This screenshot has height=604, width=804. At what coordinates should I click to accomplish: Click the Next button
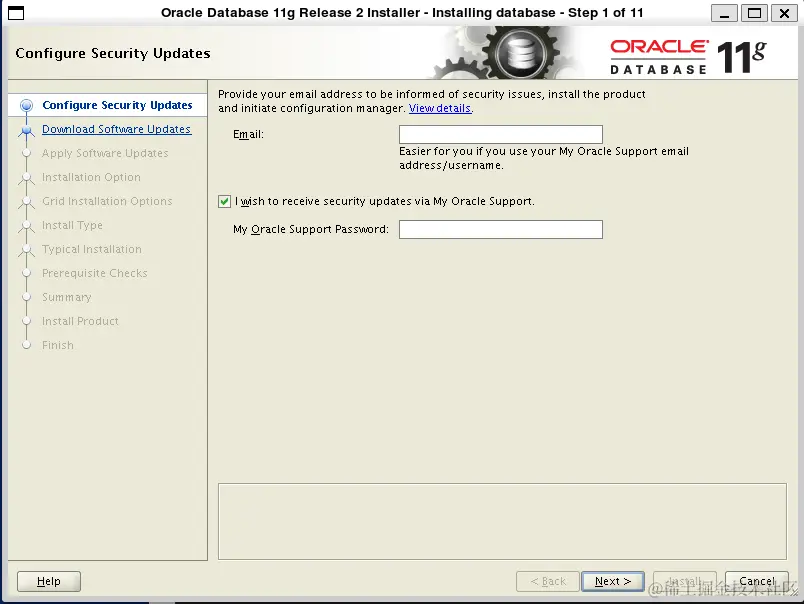coord(612,580)
